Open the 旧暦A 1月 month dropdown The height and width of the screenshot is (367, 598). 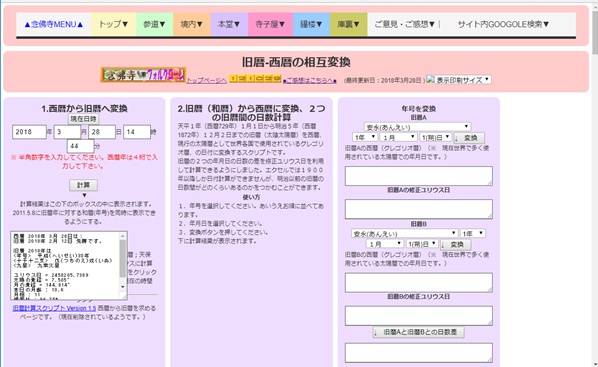tap(399, 137)
